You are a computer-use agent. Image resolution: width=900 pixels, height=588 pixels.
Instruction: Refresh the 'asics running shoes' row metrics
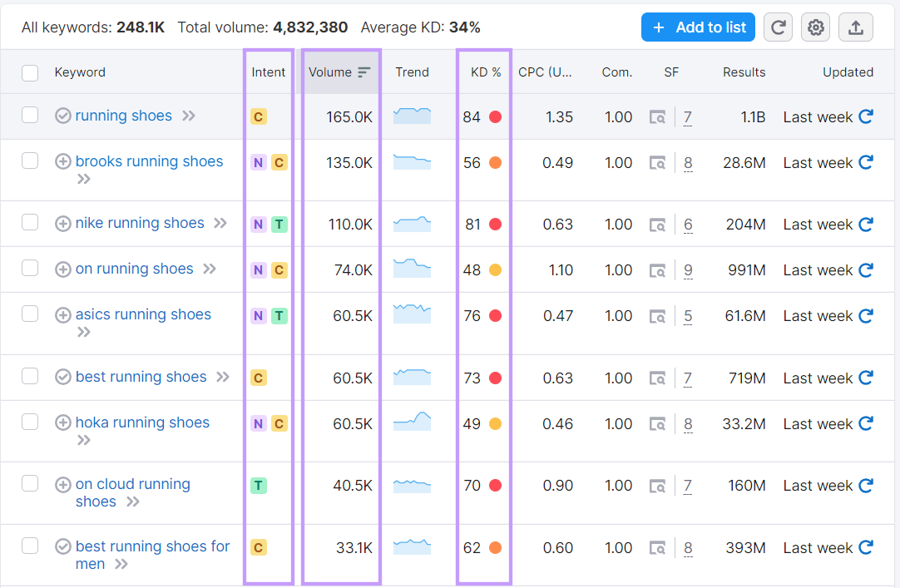click(x=866, y=315)
